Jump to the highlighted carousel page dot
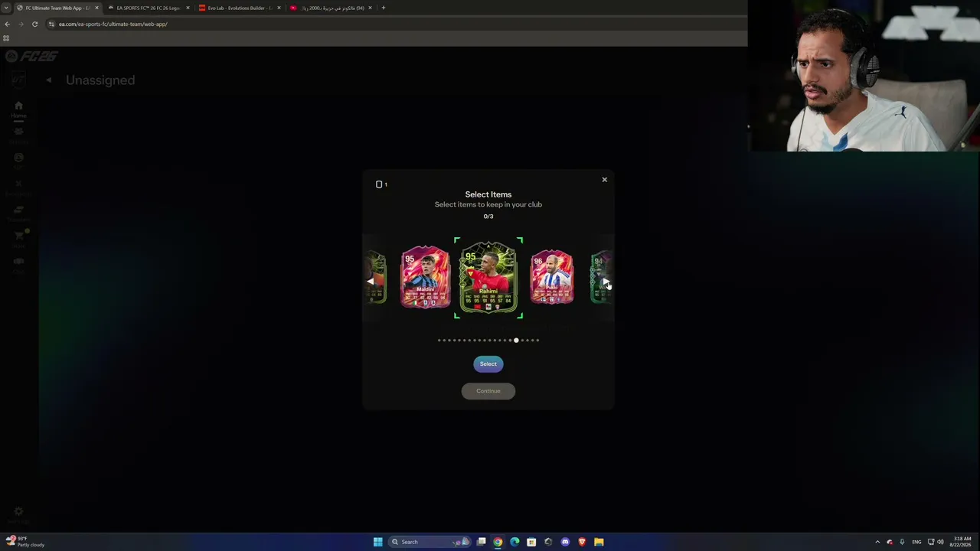The width and height of the screenshot is (980, 551). (x=516, y=341)
